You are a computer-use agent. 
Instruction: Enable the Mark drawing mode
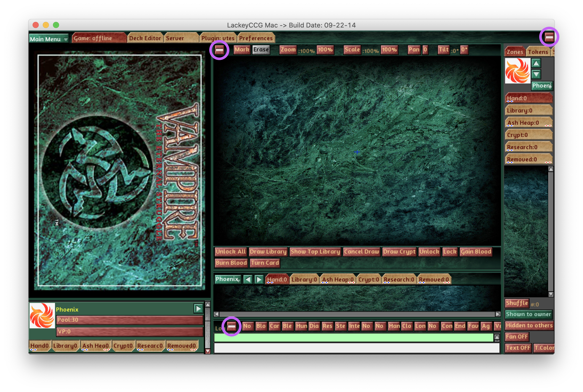pos(242,50)
